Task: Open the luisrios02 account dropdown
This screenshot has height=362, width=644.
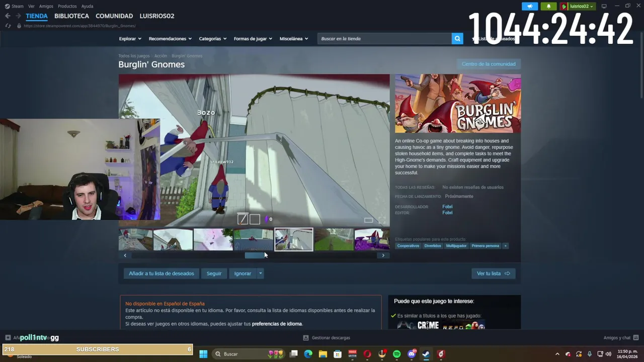Action: click(578, 6)
